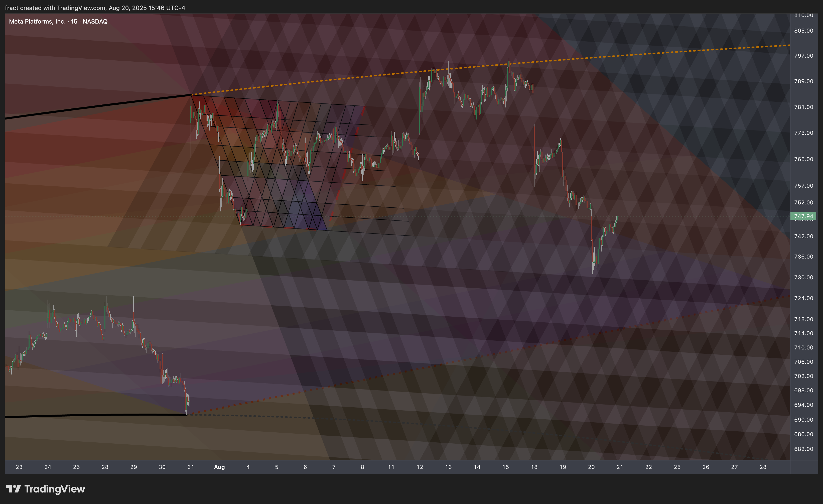Click date 20 on the time axis

tap(592, 467)
